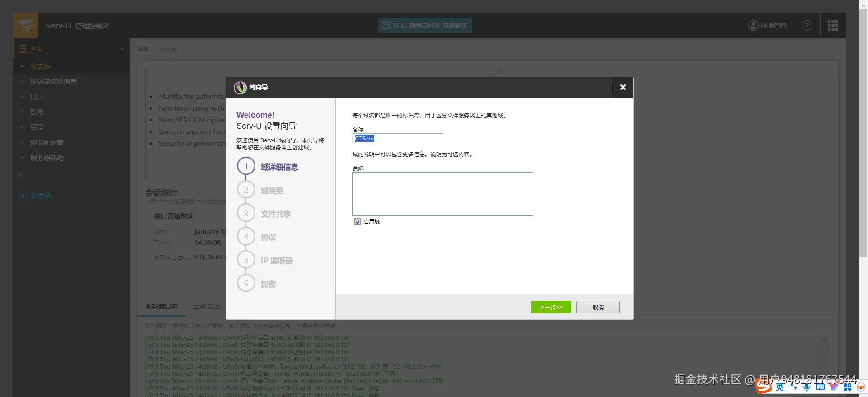
Task: Click the page vertical scrollbar
Action: pyautogui.click(x=863, y=133)
